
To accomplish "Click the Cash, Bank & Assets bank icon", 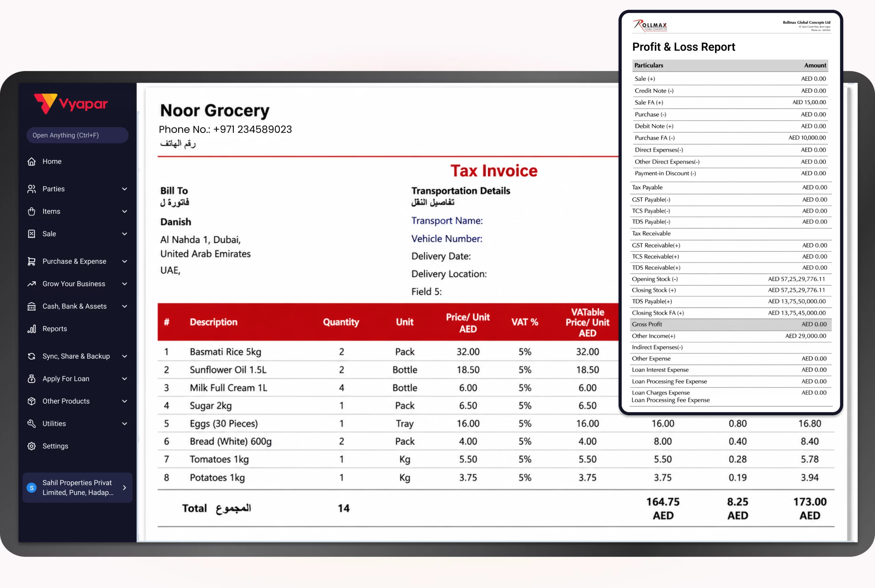I will [x=31, y=306].
